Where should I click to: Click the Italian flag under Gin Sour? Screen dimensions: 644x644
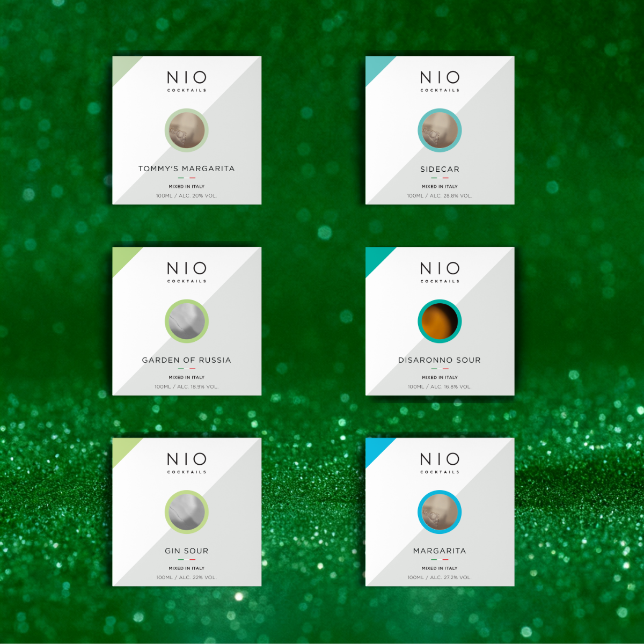click(186, 560)
